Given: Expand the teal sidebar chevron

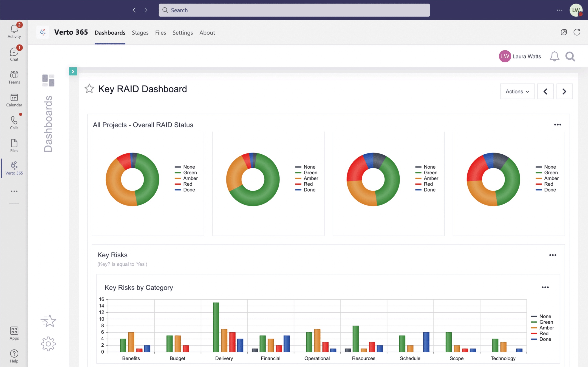Looking at the screenshot, I should [x=73, y=71].
